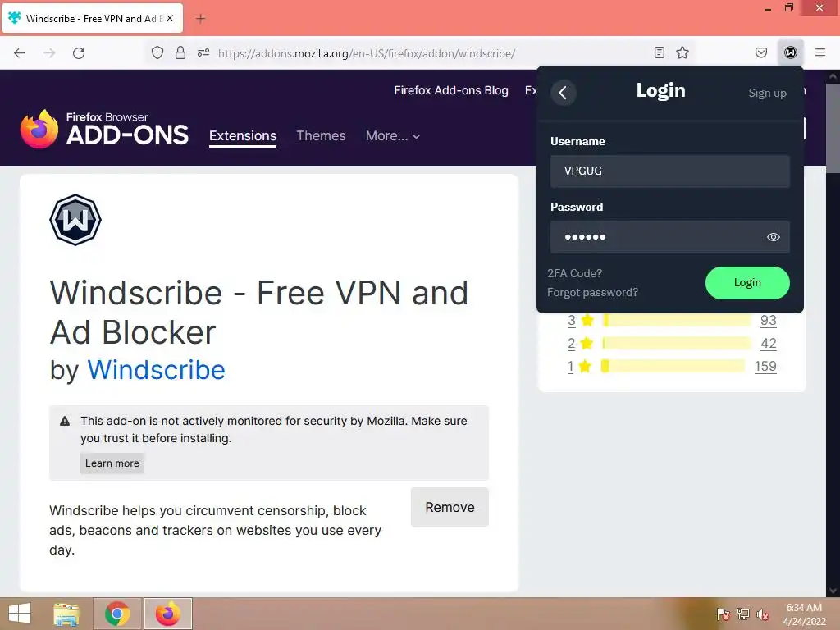
Task: Open the 42 two-star reviews count
Action: [x=768, y=344]
